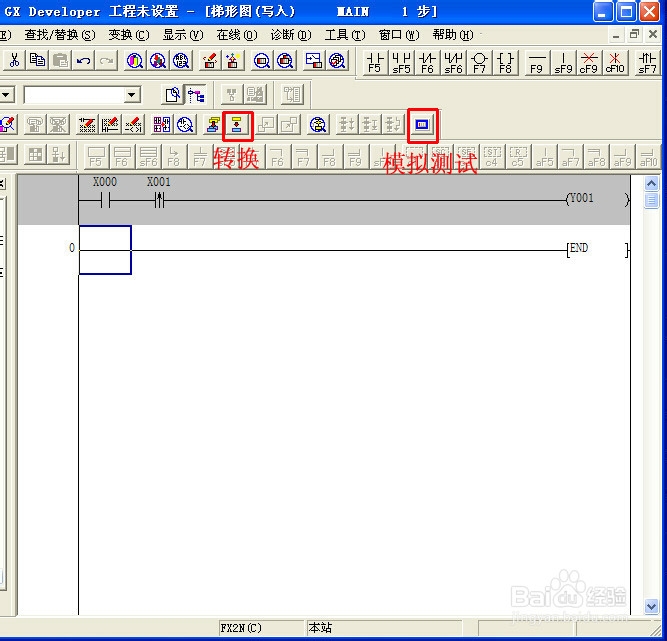Select the Y001 output coil
This screenshot has height=641, width=667.
(597, 199)
